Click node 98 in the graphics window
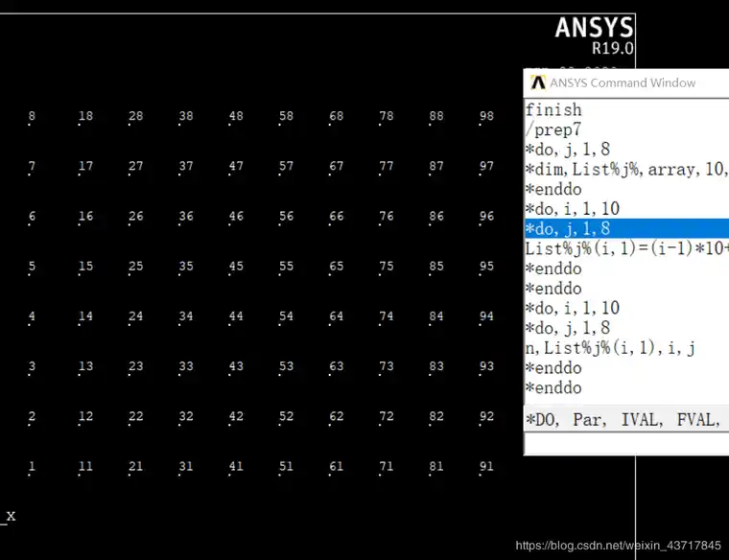 click(486, 116)
